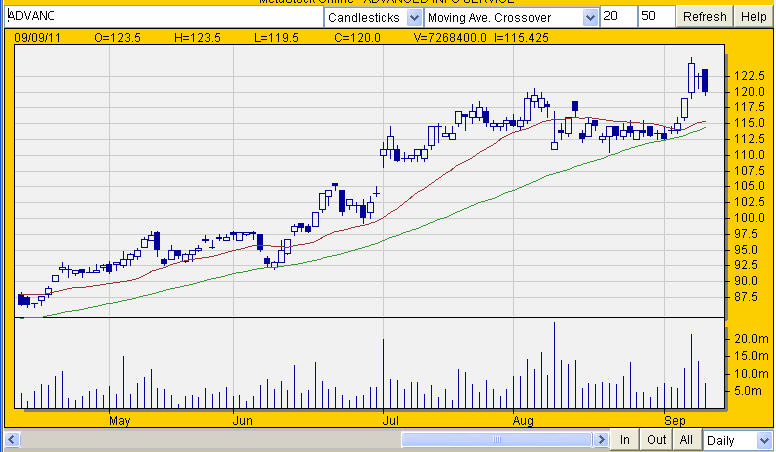Click the ADVANC symbol input field
Image resolution: width=776 pixels, height=452 pixels.
pos(164,17)
